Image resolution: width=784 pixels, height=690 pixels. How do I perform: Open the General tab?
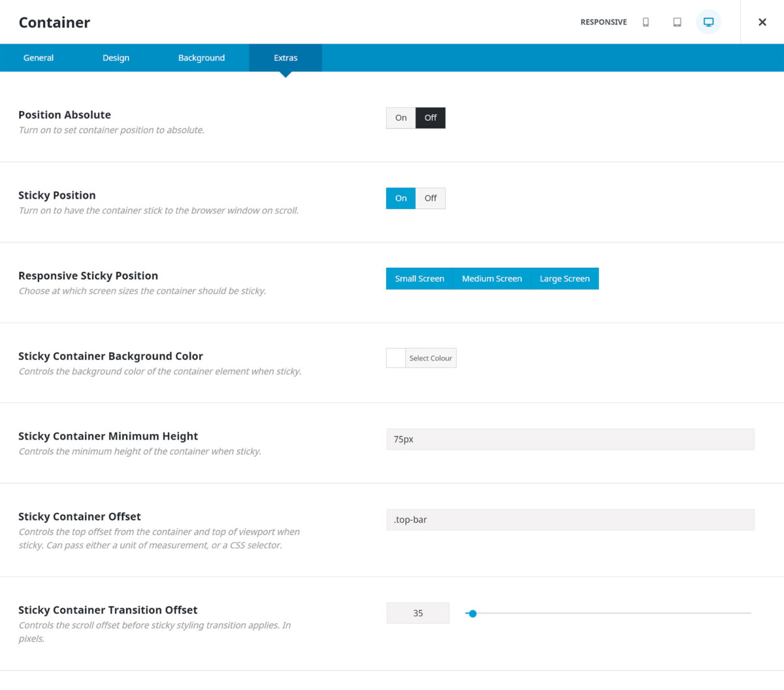click(38, 57)
